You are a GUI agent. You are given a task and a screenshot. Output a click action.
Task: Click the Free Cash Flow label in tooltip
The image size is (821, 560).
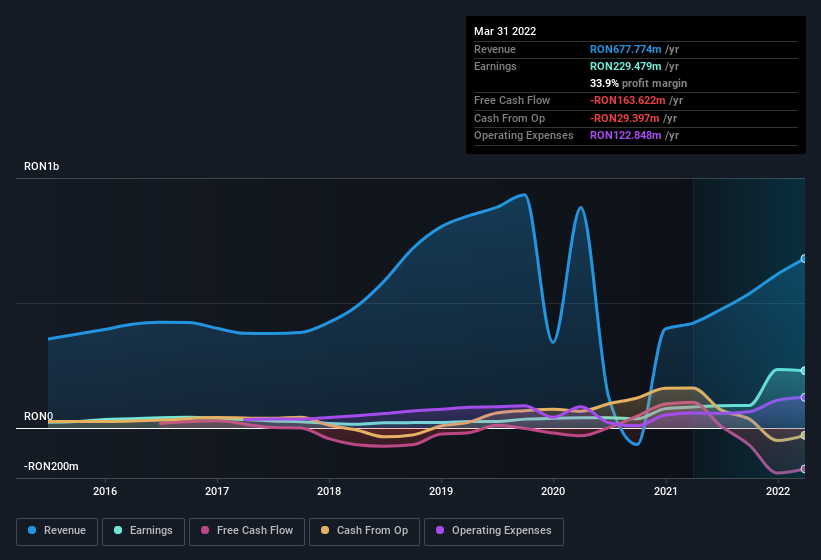pyautogui.click(x=512, y=100)
